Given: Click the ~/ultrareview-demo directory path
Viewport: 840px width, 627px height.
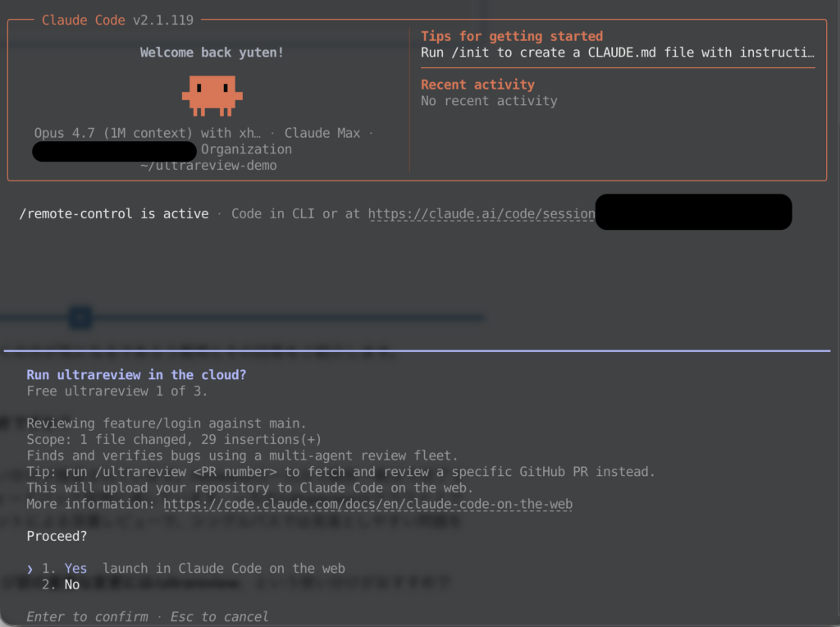Looking at the screenshot, I should 208,166.
